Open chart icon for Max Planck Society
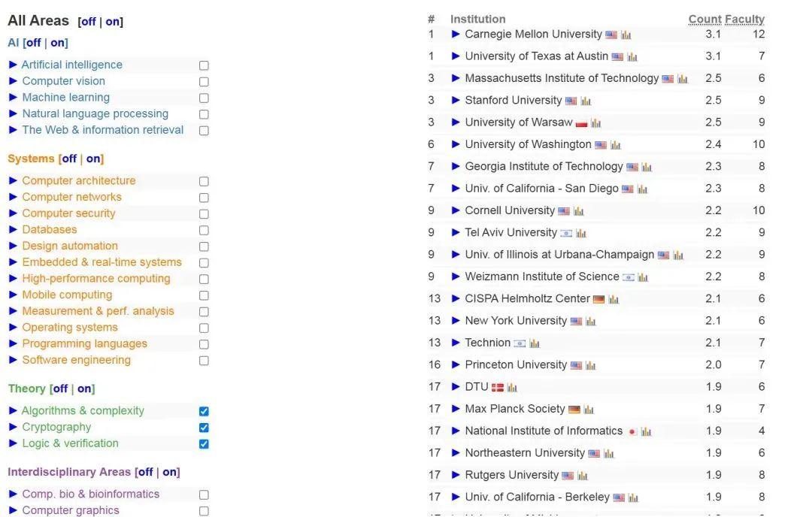Image resolution: width=812 pixels, height=517 pixels. point(589,410)
